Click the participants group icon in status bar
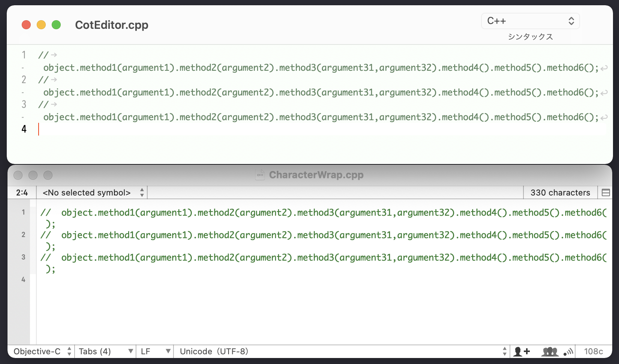Screen dimensions: 619x364 coord(550,351)
